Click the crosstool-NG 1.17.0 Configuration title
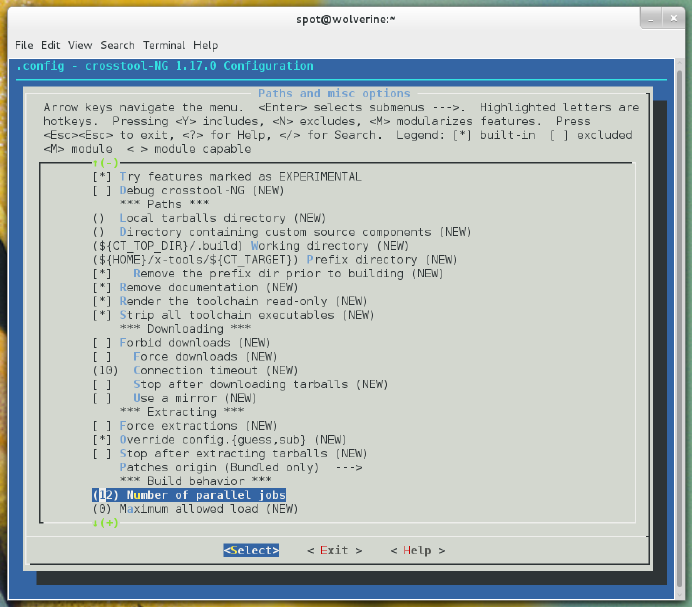The image size is (692, 607). (x=165, y=66)
